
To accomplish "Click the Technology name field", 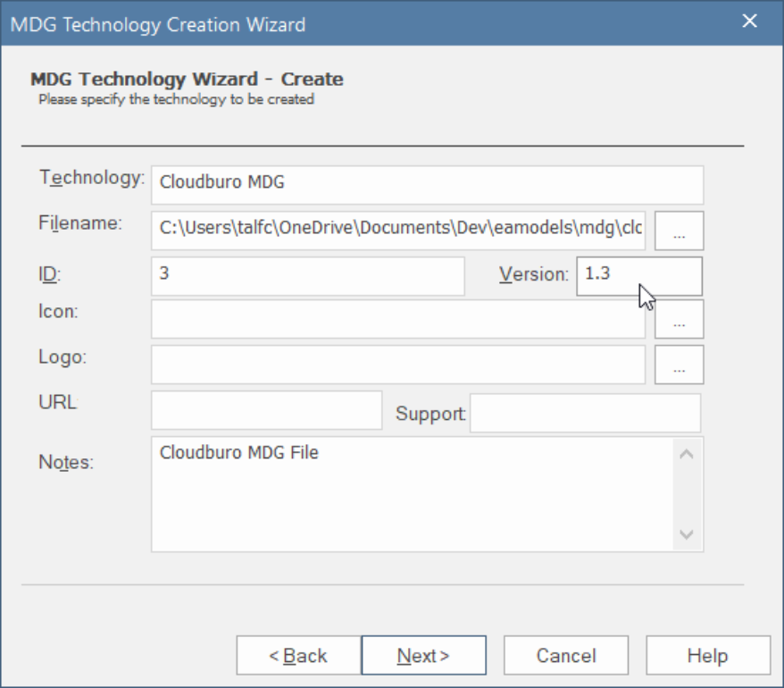I will pyautogui.click(x=427, y=184).
